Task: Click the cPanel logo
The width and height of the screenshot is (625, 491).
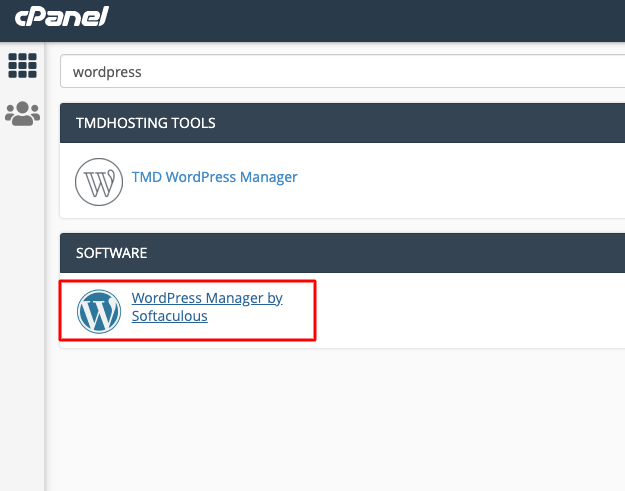Action: click(62, 17)
